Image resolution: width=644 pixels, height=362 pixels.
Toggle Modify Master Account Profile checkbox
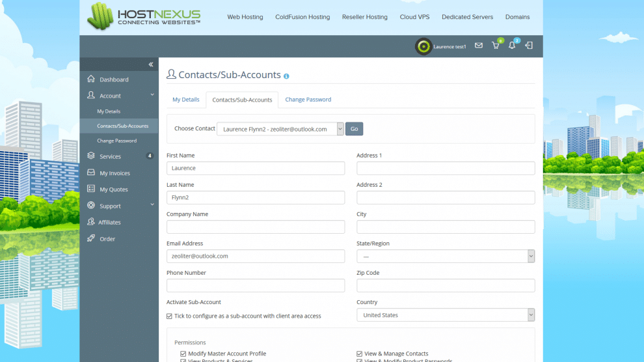[x=183, y=354]
